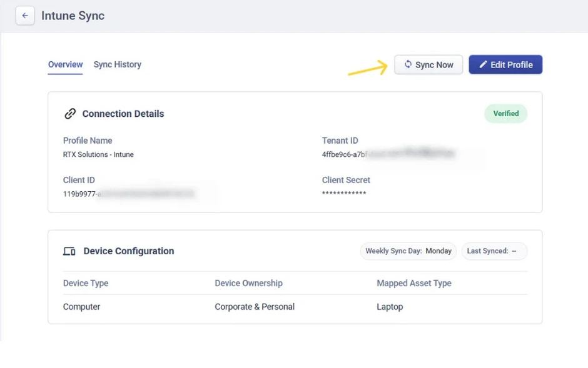Click the Intune Sync page title
Viewport: 588px width, 368px height.
pyautogui.click(x=73, y=16)
